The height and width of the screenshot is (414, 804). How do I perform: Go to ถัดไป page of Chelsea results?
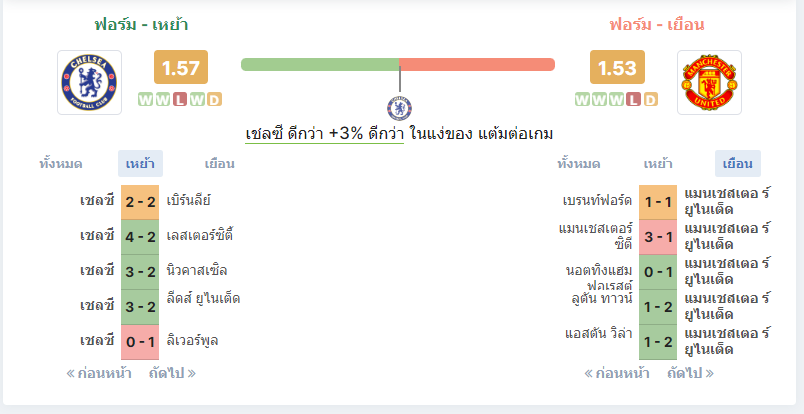172,373
